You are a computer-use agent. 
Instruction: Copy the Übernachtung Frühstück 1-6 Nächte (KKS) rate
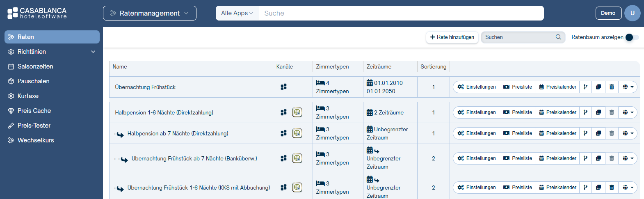[598, 188]
